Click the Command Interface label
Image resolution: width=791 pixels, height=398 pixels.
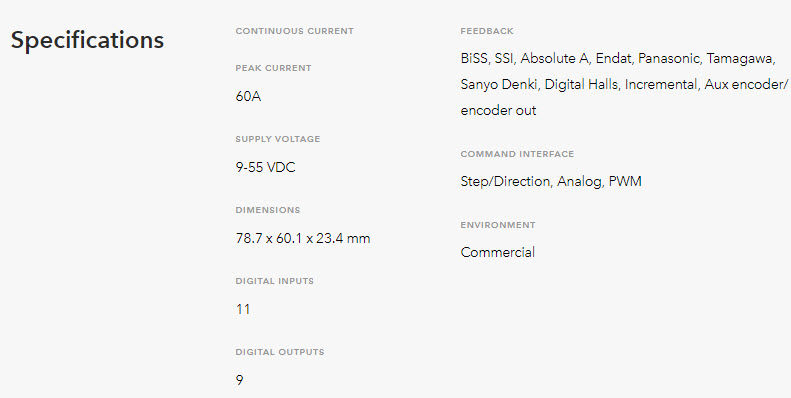pyautogui.click(x=517, y=154)
